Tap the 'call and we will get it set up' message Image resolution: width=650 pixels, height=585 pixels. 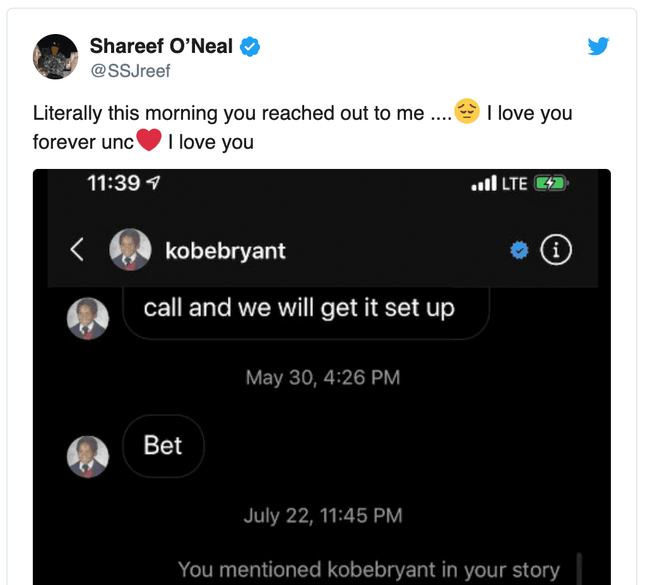coord(299,307)
